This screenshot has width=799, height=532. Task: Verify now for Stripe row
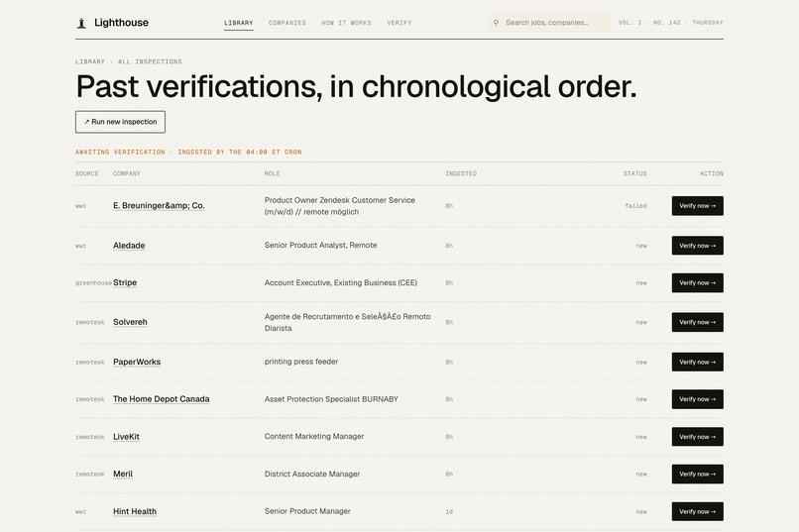[x=698, y=282]
